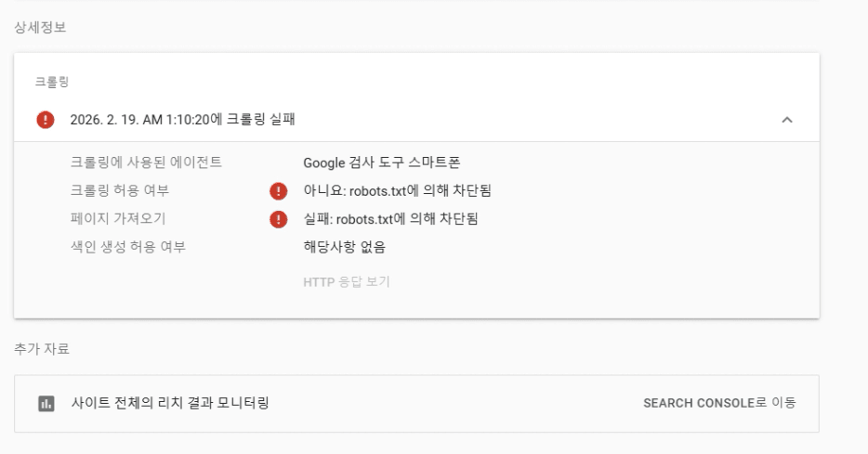This screenshot has height=454, width=868.
Task: Click the 상세정보 section heading
Action: click(40, 28)
